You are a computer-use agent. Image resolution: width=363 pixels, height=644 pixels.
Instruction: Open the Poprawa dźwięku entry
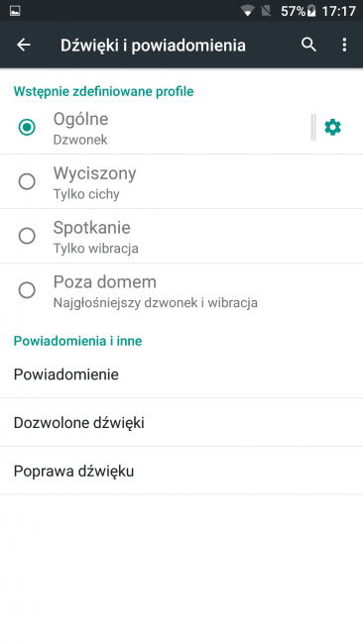[x=181, y=471]
